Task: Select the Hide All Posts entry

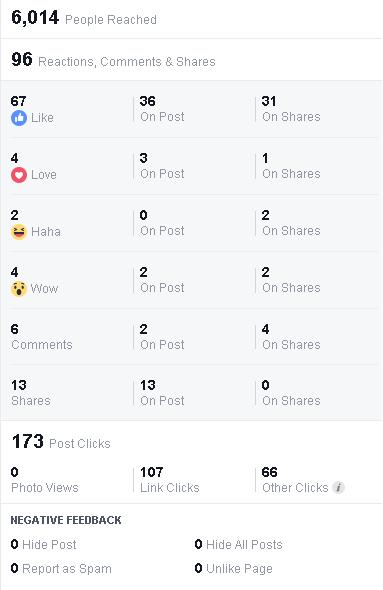Action: [239, 544]
